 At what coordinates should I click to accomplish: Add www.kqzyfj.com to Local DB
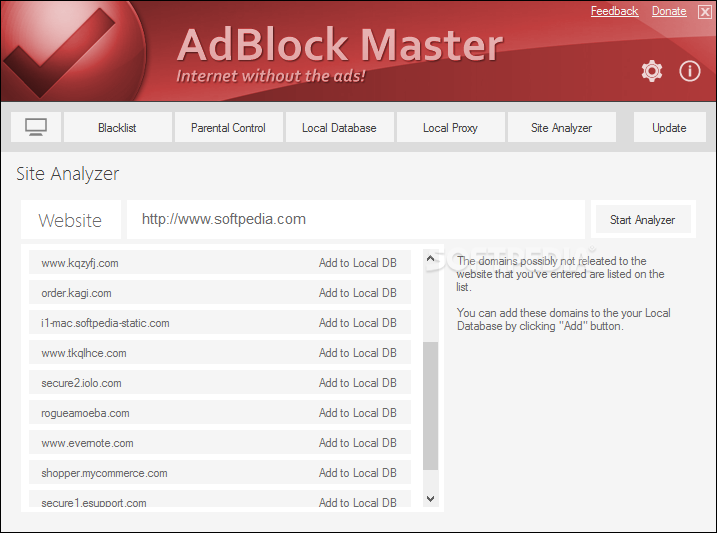click(x=358, y=263)
